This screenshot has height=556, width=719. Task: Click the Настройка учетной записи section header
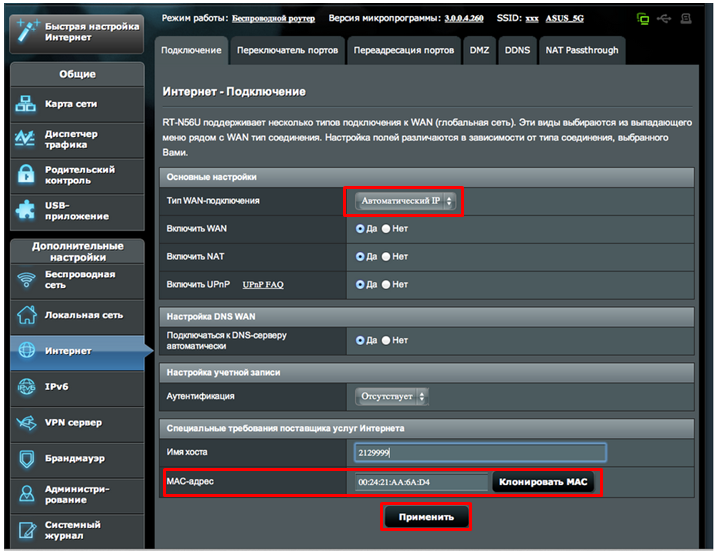427,373
